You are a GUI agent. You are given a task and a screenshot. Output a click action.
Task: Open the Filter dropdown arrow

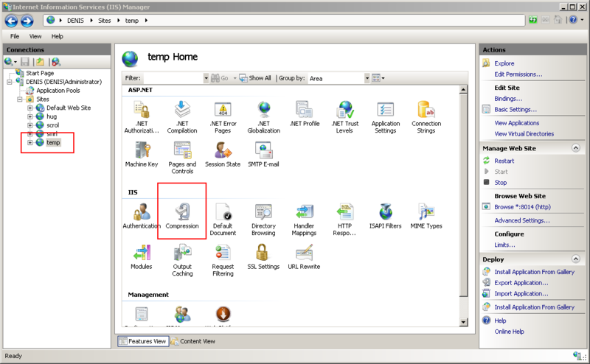206,78
